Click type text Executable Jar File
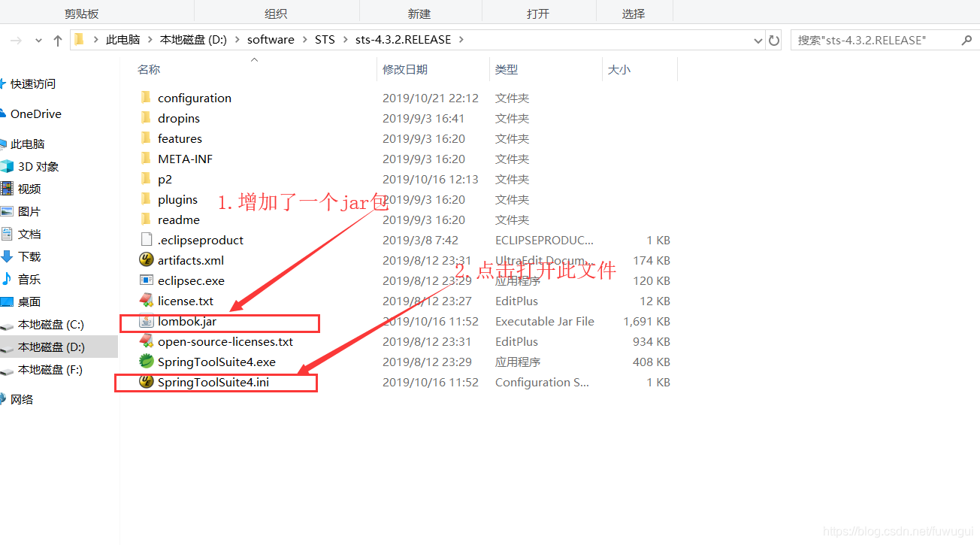980x545 pixels. pos(545,321)
